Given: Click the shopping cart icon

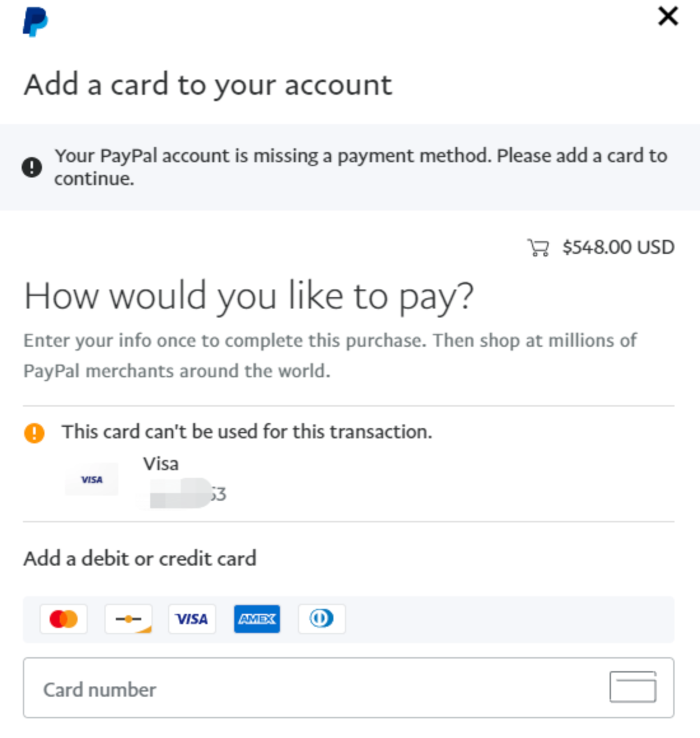Looking at the screenshot, I should (538, 247).
